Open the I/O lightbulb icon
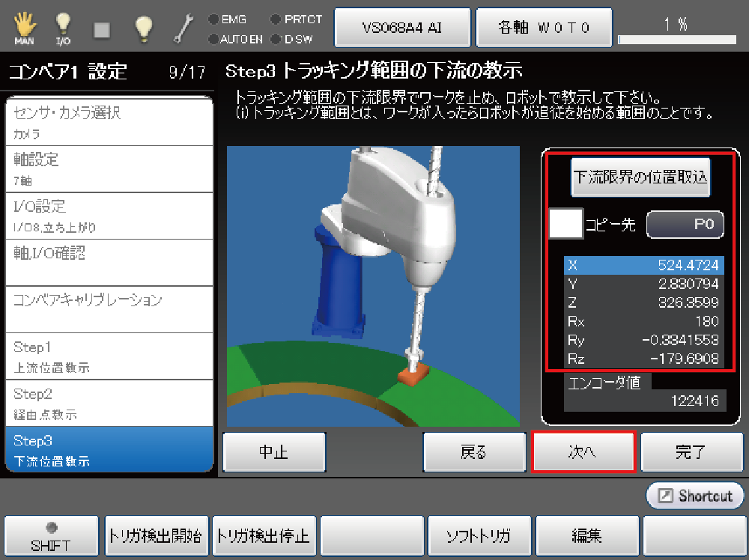749x560 pixels. click(x=64, y=28)
